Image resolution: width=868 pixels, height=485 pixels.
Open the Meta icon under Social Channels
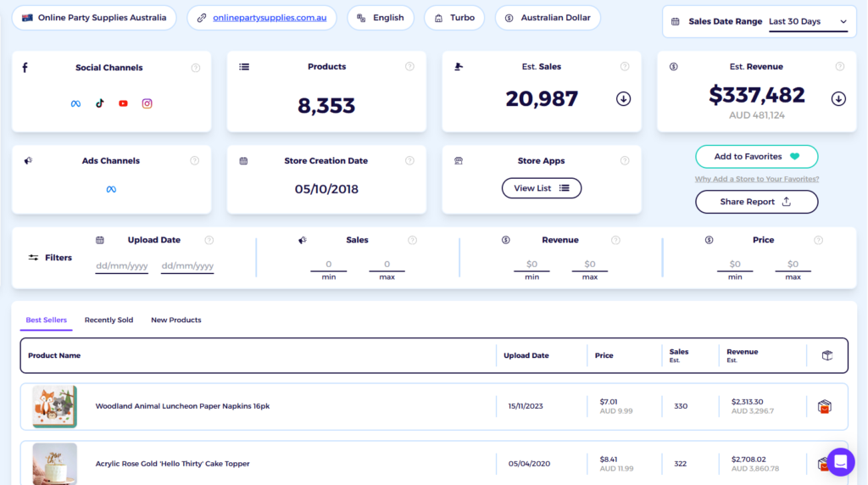click(x=75, y=103)
